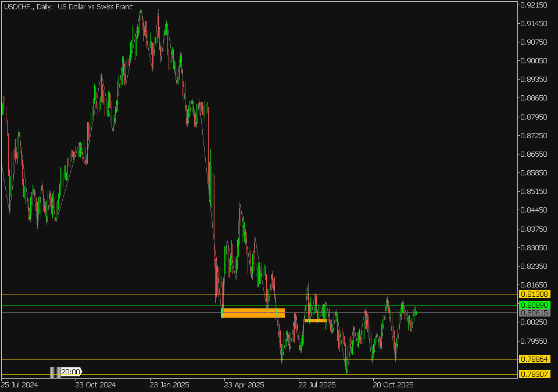
Task: Click the striped period separator icon
Action: (55, 372)
